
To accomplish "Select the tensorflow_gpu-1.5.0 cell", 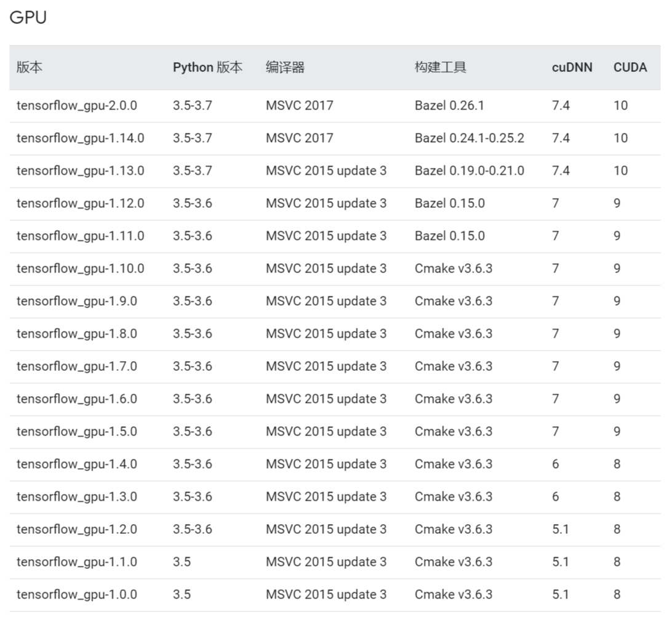I will coord(77,431).
